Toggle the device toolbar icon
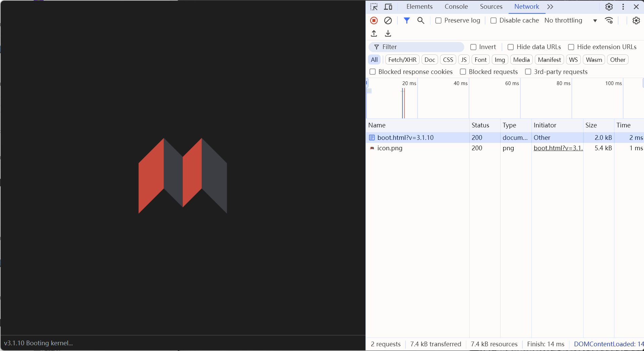 [x=388, y=7]
